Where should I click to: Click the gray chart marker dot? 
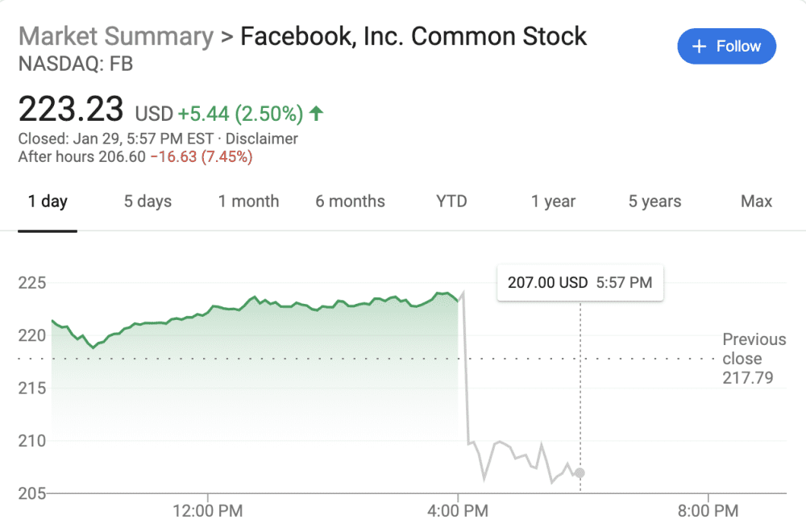coord(580,473)
